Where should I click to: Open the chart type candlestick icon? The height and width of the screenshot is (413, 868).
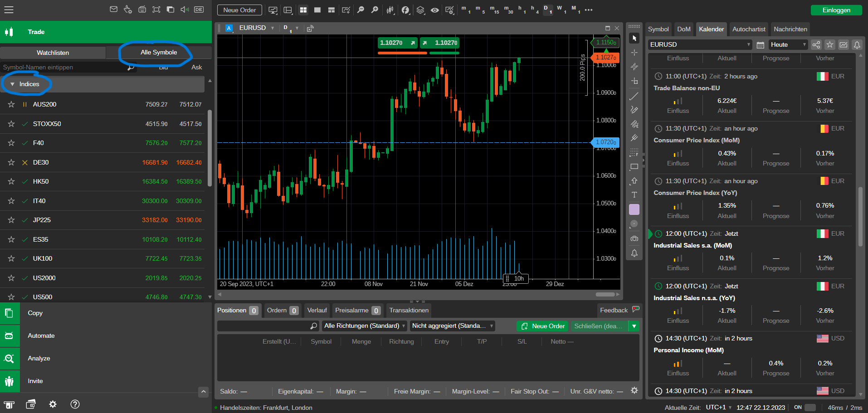(x=390, y=10)
